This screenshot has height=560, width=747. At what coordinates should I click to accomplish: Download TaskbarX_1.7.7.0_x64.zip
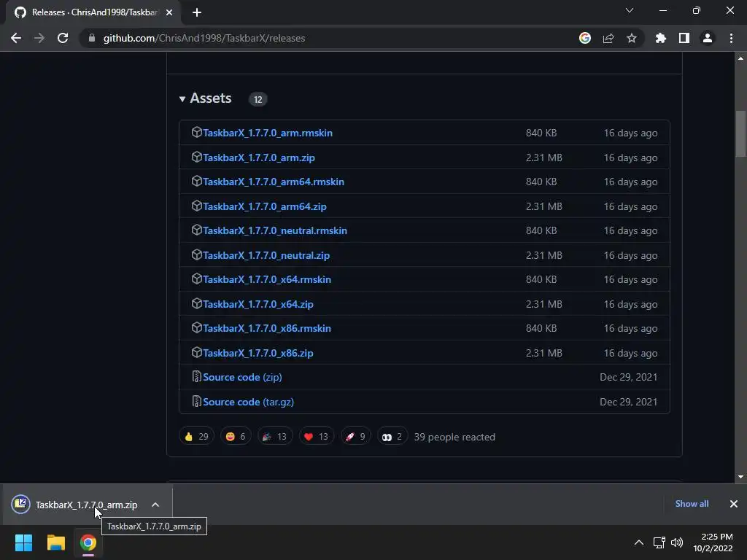pyautogui.click(x=258, y=304)
